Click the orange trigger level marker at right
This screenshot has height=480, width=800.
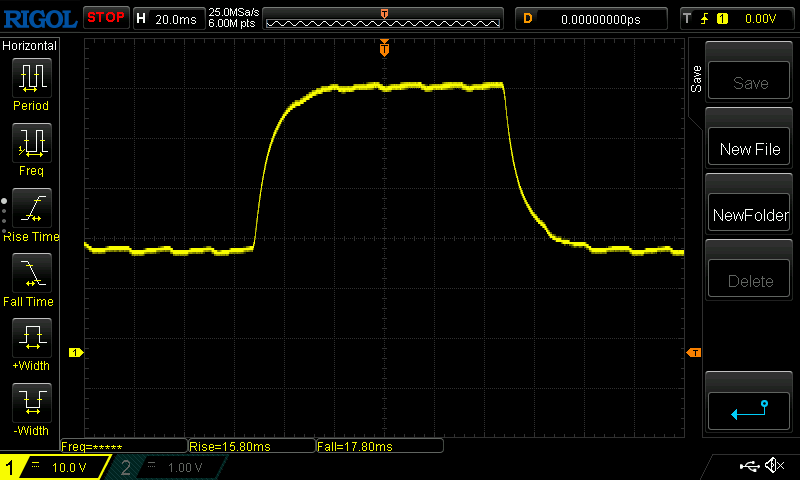pyautogui.click(x=694, y=352)
